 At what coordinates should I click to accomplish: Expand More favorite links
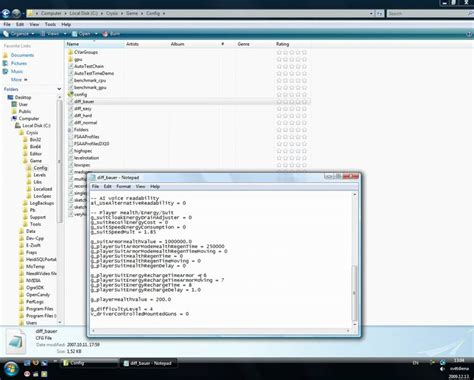click(19, 80)
